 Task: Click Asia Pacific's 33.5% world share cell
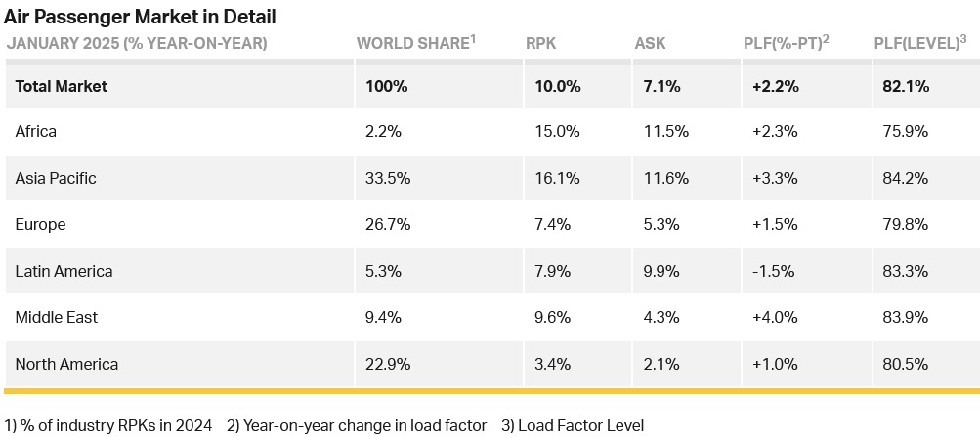coord(388,178)
